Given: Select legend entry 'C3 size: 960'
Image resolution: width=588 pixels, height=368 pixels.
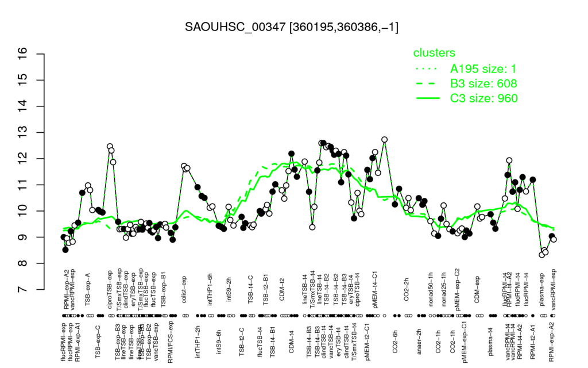Looking at the screenshot, I should (x=483, y=98).
